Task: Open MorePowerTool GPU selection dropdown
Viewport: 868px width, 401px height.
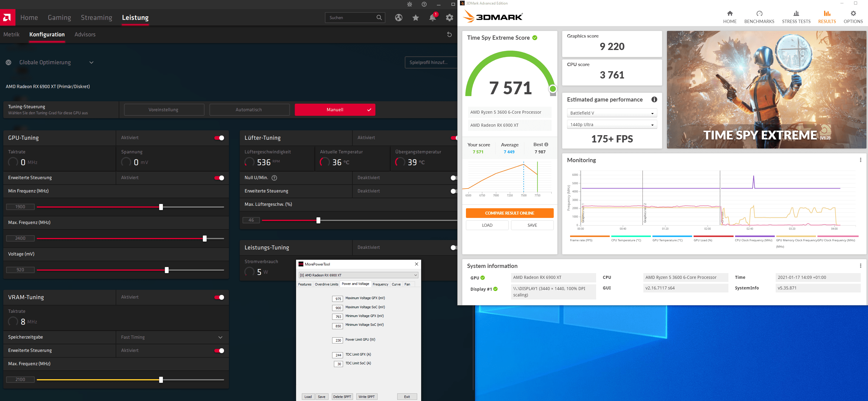Action: (358, 275)
